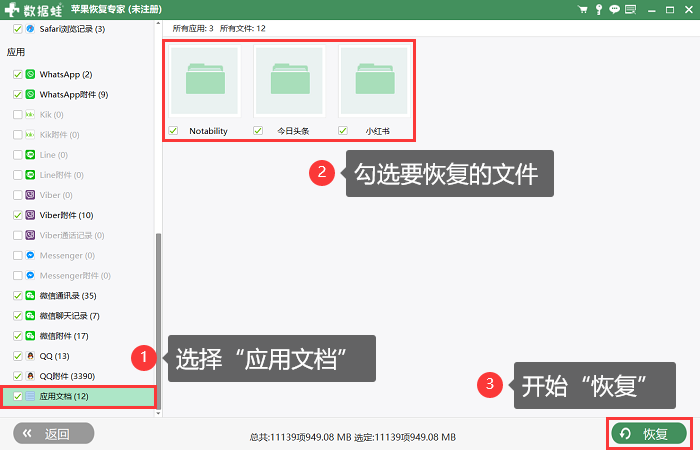Image resolution: width=700 pixels, height=450 pixels.
Task: Check the Line (0) checkbox
Action: pos(17,154)
